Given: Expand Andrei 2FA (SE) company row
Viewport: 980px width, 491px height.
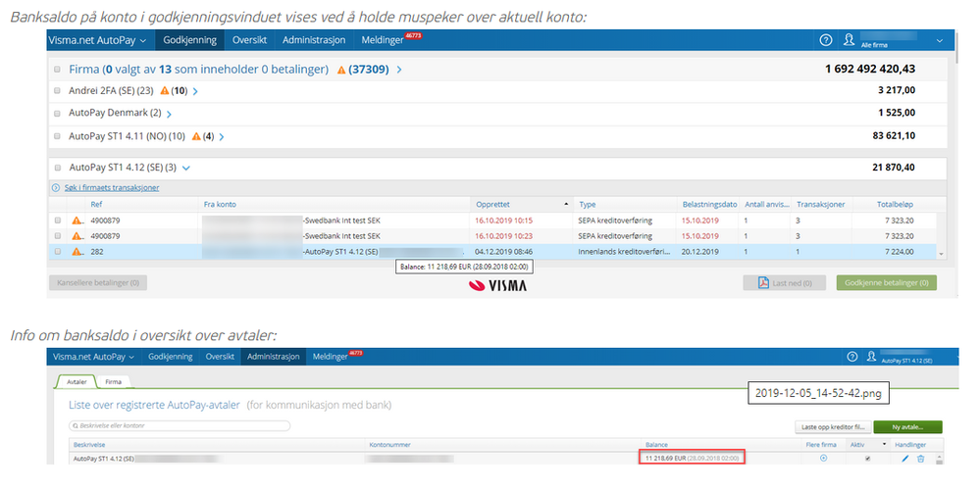Looking at the screenshot, I should (x=195, y=91).
